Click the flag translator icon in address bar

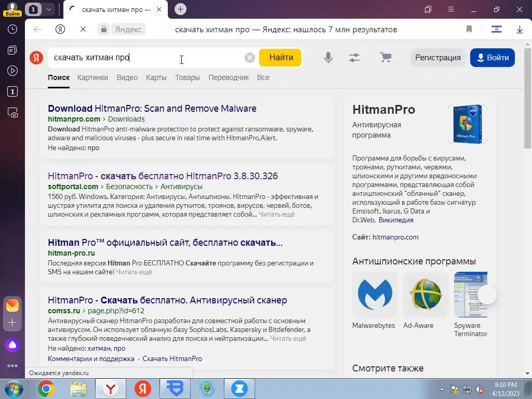click(496, 30)
